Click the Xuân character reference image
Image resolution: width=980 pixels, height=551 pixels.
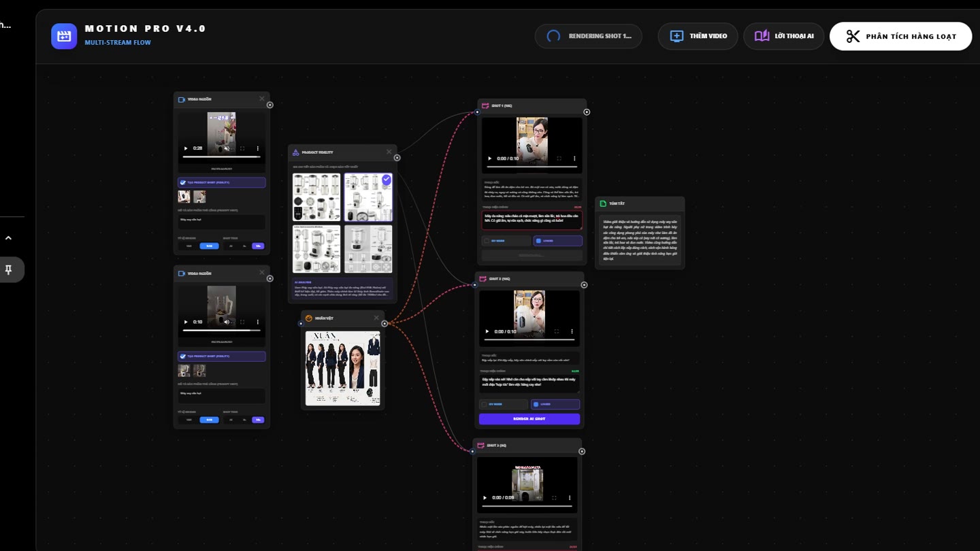(343, 368)
